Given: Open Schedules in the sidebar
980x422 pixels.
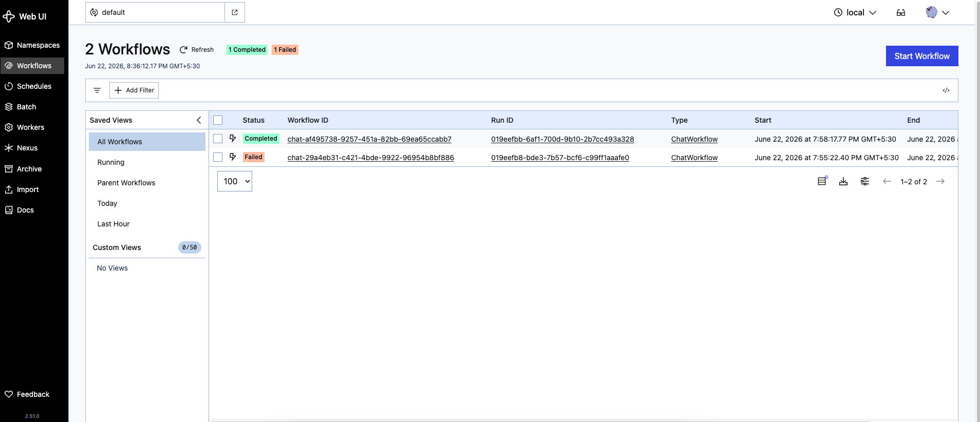Looking at the screenshot, I should point(32,86).
